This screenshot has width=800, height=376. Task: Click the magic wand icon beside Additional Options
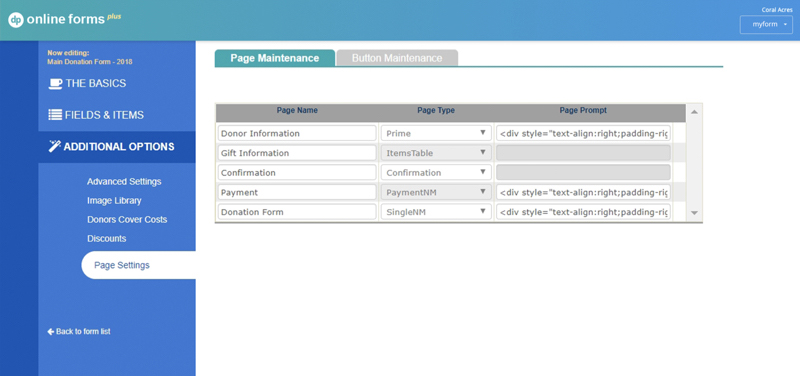pyautogui.click(x=55, y=146)
